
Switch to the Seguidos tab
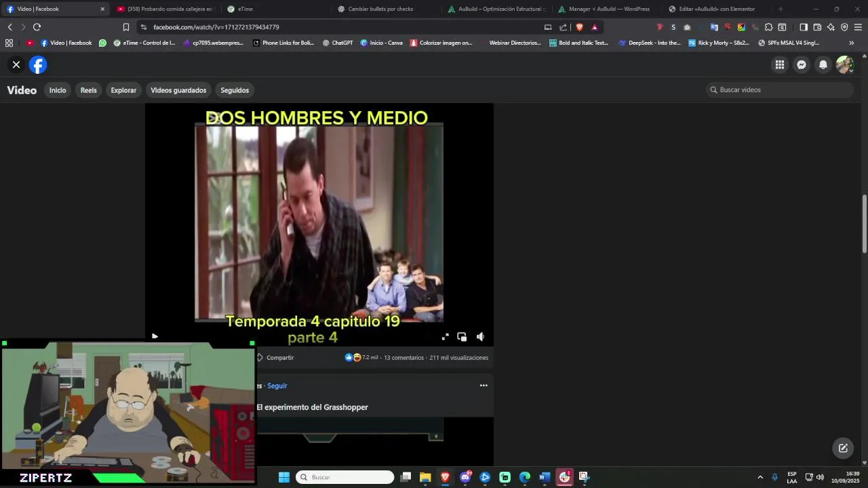pos(235,90)
